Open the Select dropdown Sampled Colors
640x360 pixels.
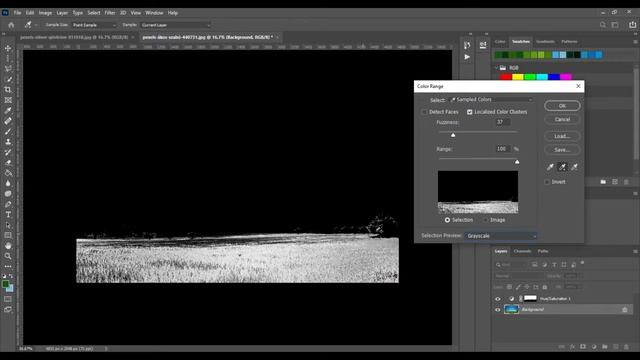coord(491,100)
